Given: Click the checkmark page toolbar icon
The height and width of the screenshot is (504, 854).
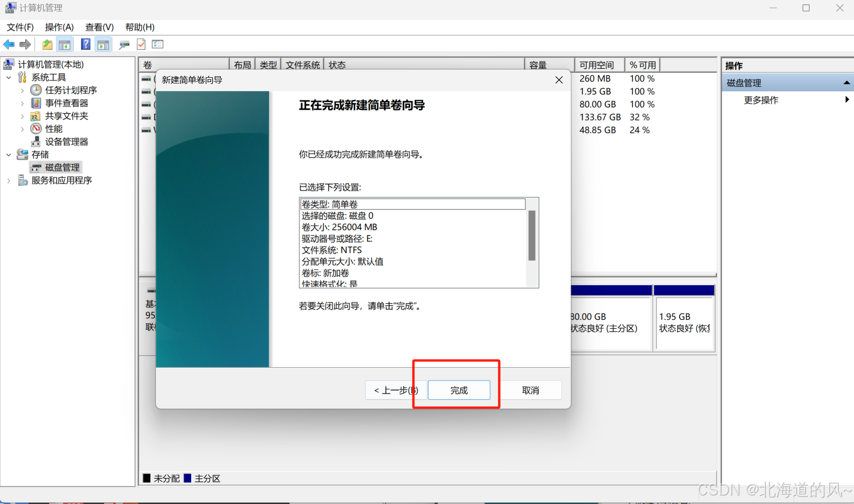Looking at the screenshot, I should click(141, 44).
